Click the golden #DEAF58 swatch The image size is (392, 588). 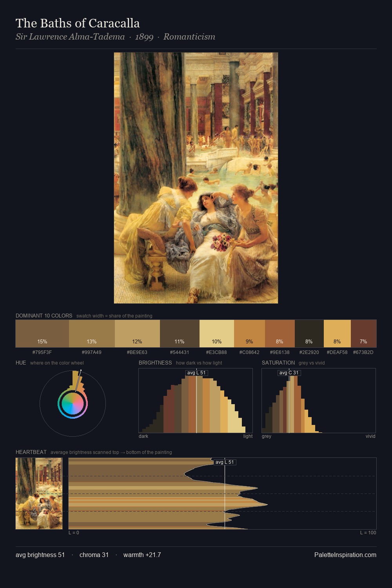point(337,334)
